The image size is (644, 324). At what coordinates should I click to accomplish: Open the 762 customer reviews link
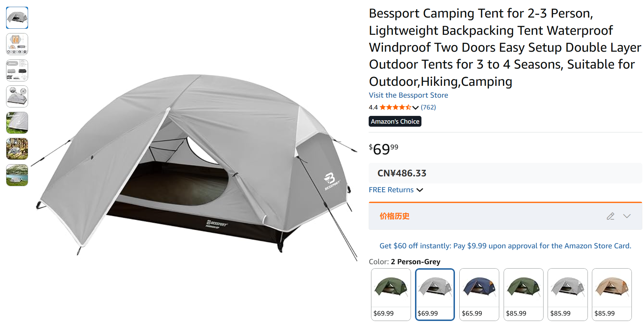[x=428, y=107]
